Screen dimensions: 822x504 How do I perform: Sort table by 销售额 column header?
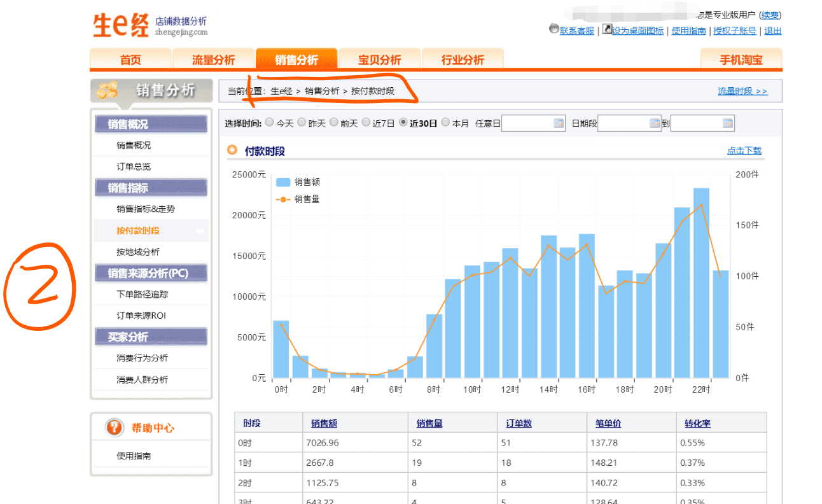[324, 423]
